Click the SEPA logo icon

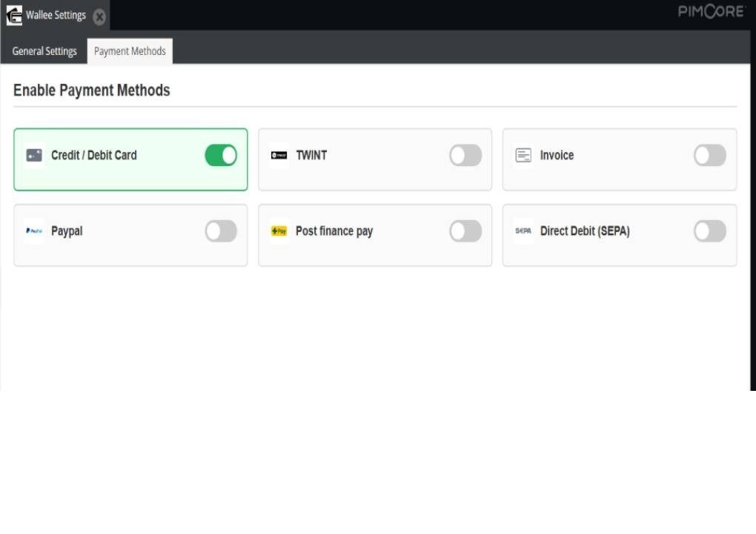[x=523, y=231]
